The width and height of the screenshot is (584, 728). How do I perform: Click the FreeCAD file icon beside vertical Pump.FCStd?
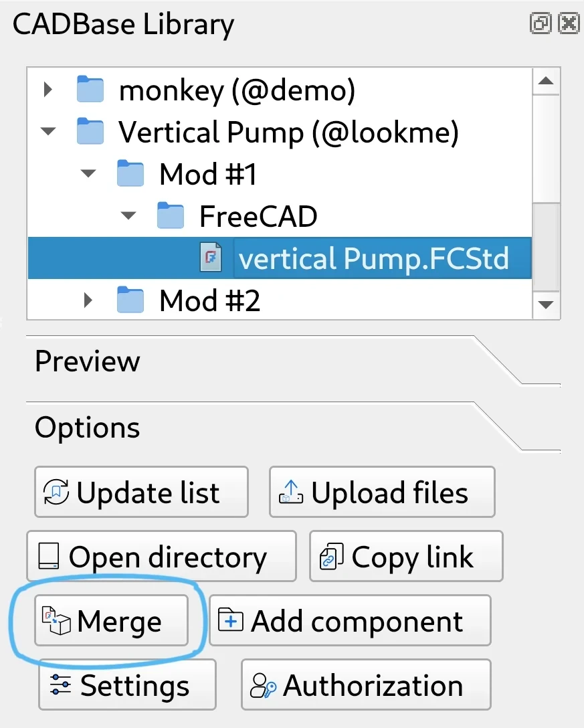coord(209,258)
